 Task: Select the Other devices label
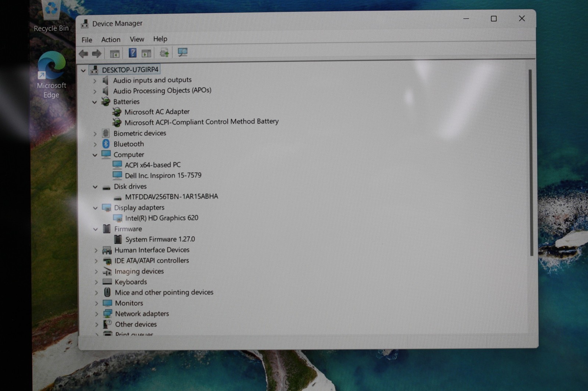136,324
